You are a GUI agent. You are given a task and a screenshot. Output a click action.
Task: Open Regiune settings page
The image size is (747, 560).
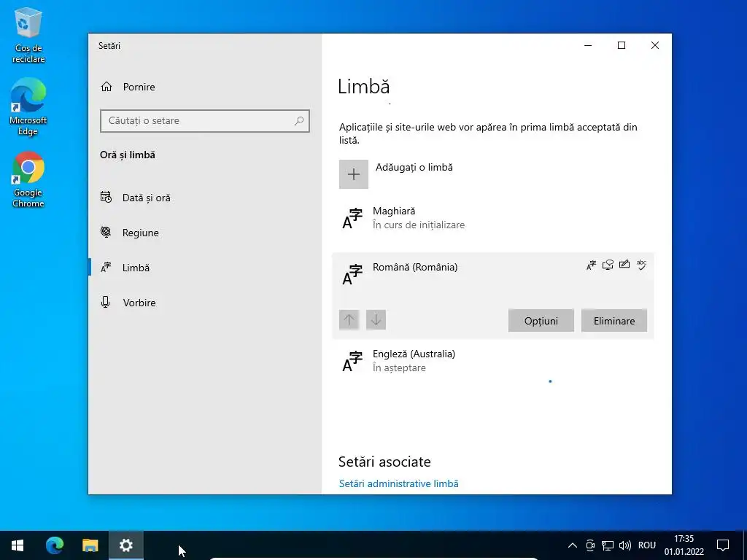[x=205, y=233]
